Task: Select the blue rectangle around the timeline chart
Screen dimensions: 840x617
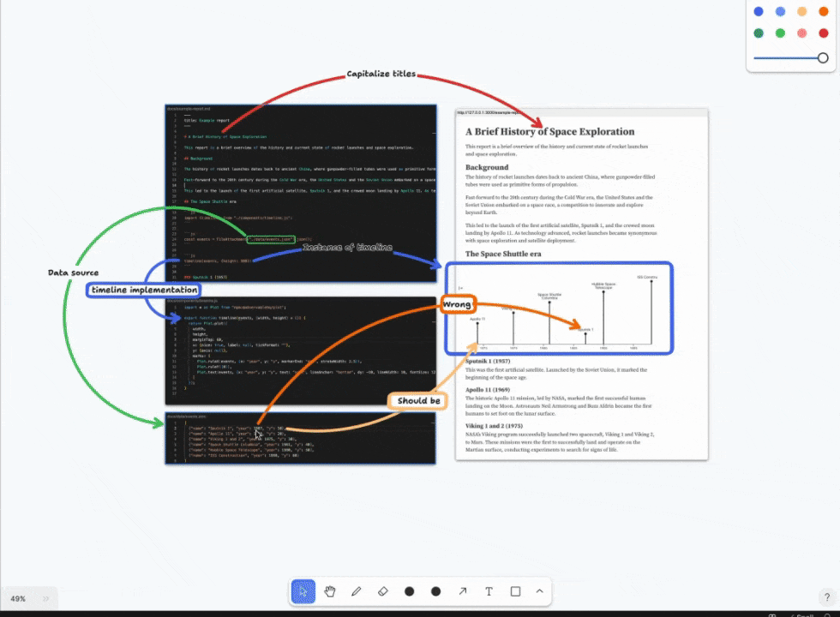Action: pyautogui.click(x=559, y=308)
